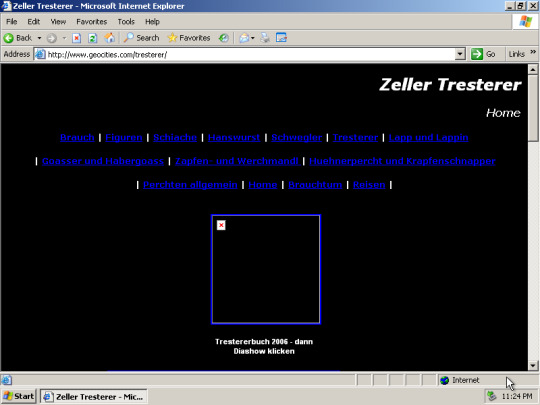
Task: Click the red X broken image icon
Action: (221, 225)
